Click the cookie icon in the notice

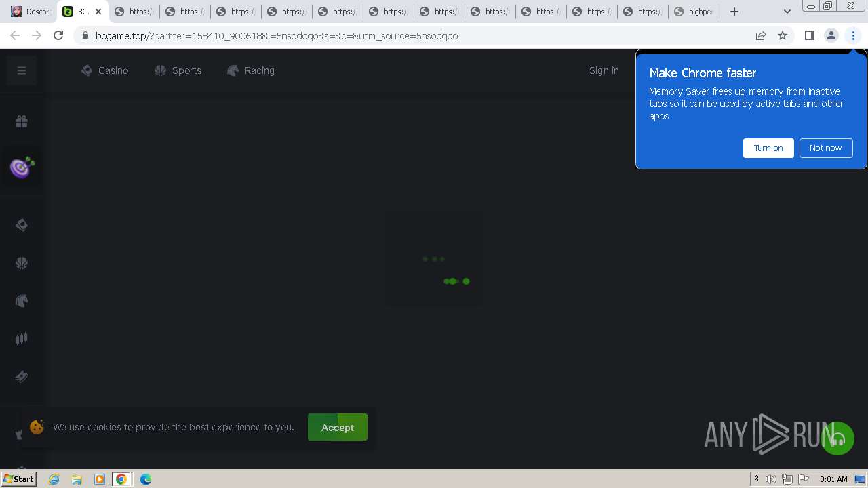click(x=37, y=427)
